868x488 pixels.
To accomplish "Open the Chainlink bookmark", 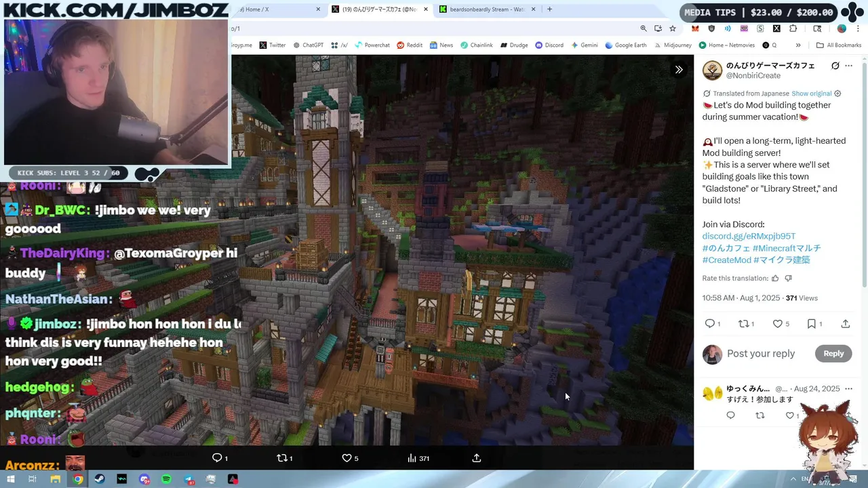I will coord(476,45).
